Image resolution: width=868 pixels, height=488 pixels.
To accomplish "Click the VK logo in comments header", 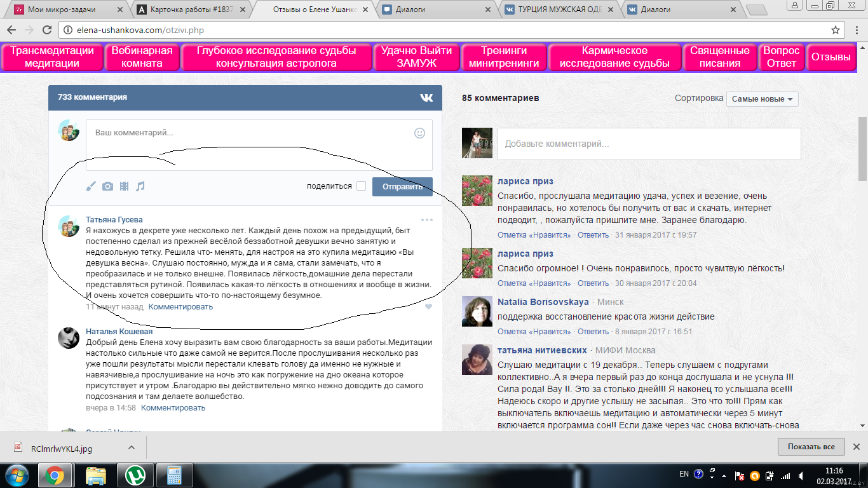I will pos(426,97).
